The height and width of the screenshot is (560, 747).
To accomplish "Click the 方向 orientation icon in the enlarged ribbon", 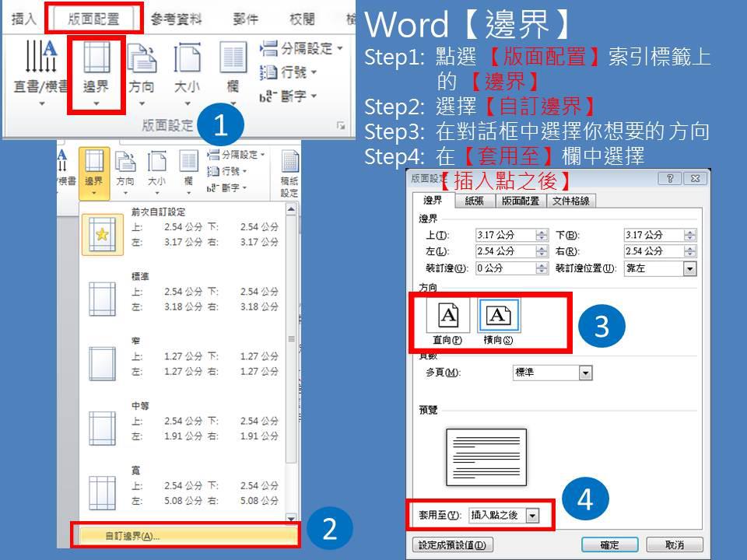I will [142, 58].
